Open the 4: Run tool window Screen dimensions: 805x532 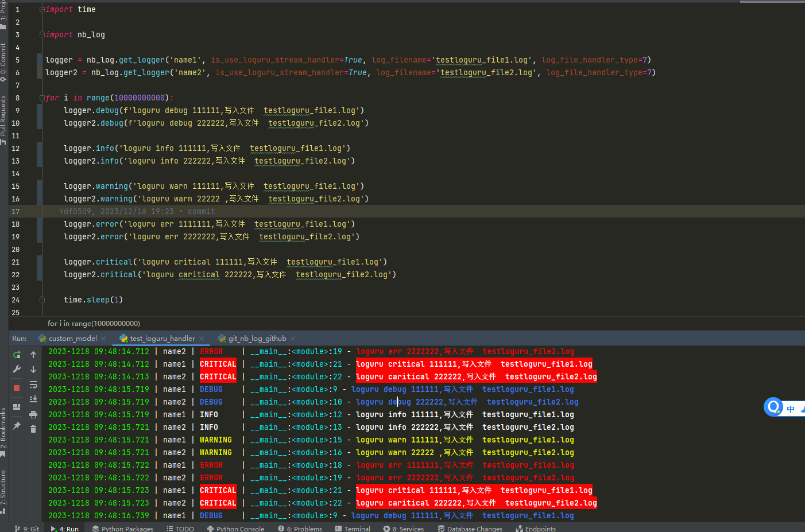[65, 529]
